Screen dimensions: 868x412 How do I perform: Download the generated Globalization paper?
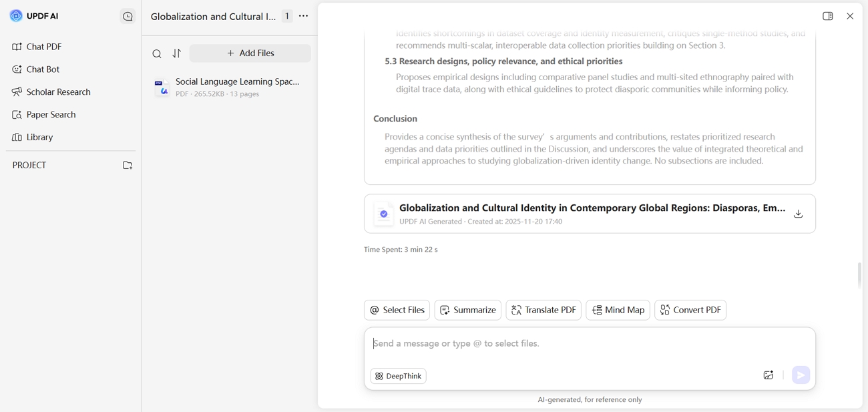[x=798, y=214]
